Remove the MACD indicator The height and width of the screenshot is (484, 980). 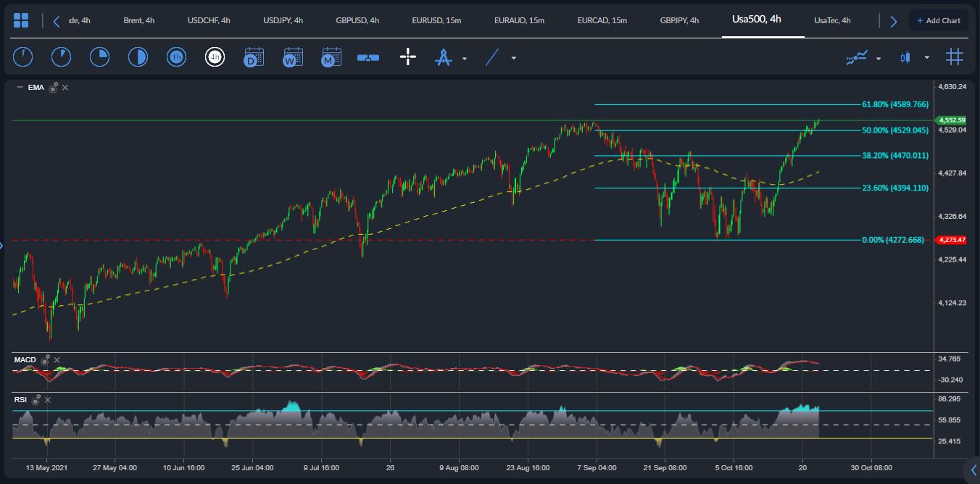click(57, 359)
